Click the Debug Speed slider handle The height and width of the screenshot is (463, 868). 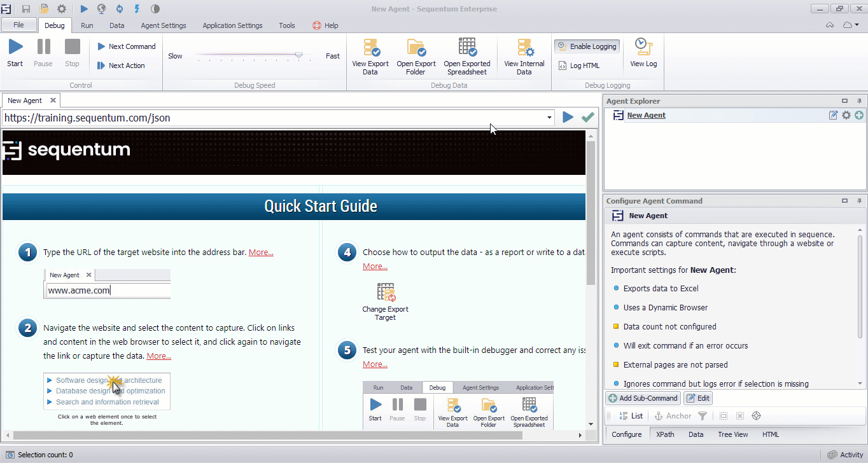(x=298, y=56)
